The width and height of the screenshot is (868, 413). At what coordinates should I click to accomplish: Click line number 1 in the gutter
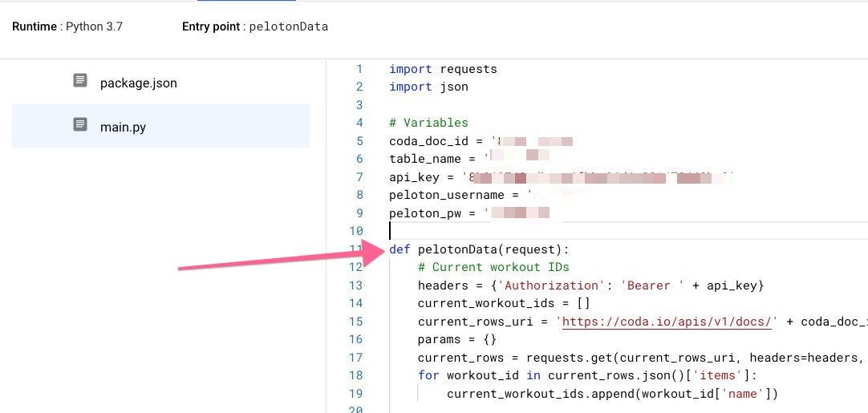tap(359, 69)
